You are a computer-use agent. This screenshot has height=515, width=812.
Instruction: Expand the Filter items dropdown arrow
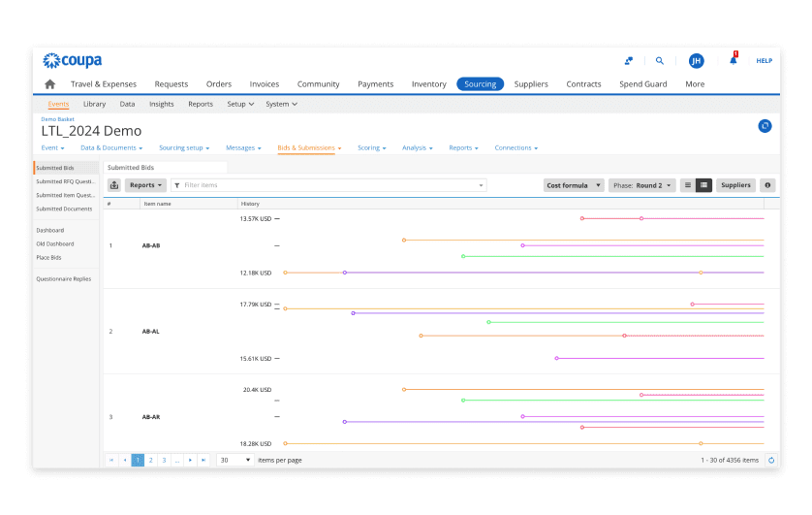pyautogui.click(x=481, y=185)
